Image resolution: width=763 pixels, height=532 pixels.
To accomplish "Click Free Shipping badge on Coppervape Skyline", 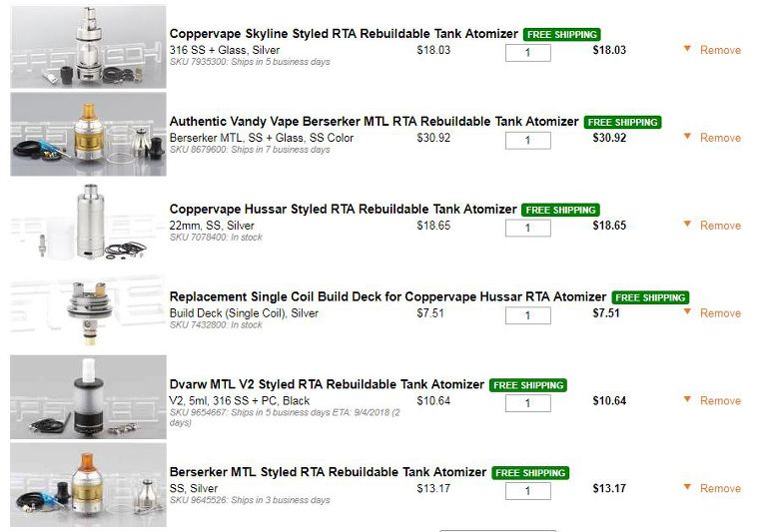I will 561,34.
